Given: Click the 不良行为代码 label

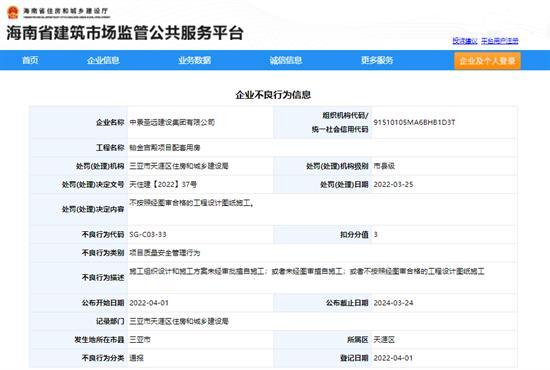Looking at the screenshot, I should point(103,235).
